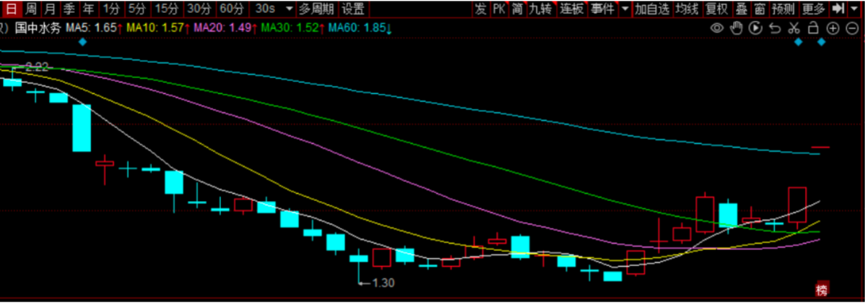Toggle the 预测 forecast feature
This screenshot has width=868, height=303.
click(784, 9)
